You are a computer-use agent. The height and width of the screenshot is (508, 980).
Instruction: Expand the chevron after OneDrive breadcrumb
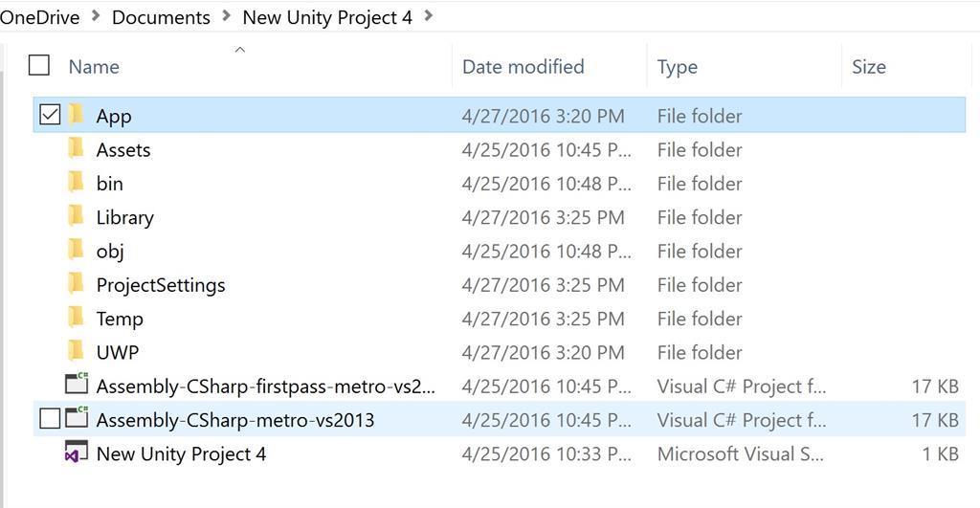click(96, 16)
